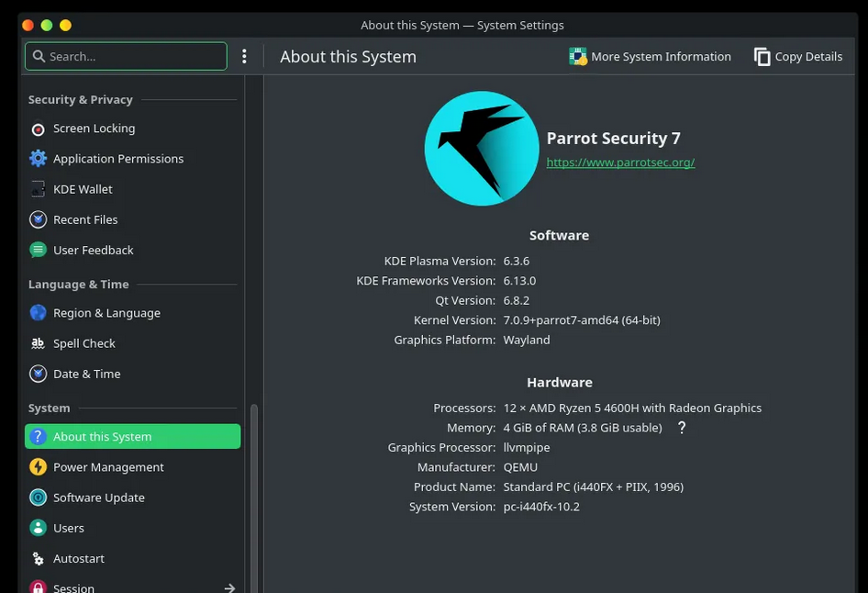This screenshot has width=868, height=593.
Task: Click the Manufacturer value QEMU
Action: [x=520, y=467]
